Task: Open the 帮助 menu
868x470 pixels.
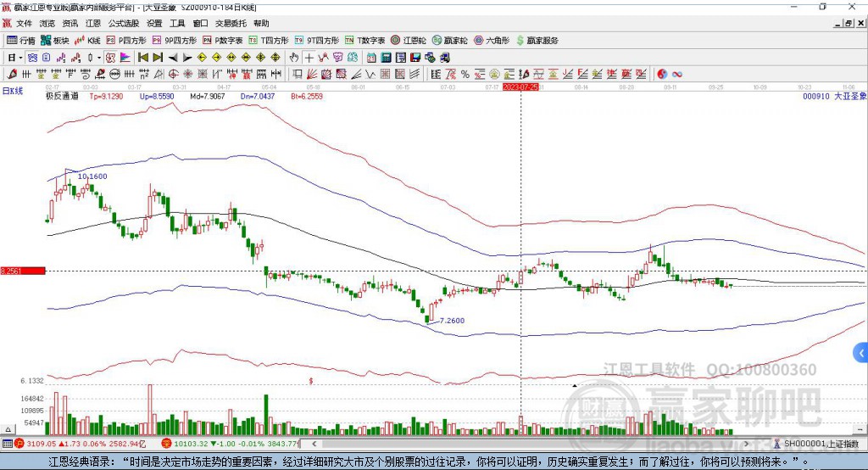Action: coord(261,23)
